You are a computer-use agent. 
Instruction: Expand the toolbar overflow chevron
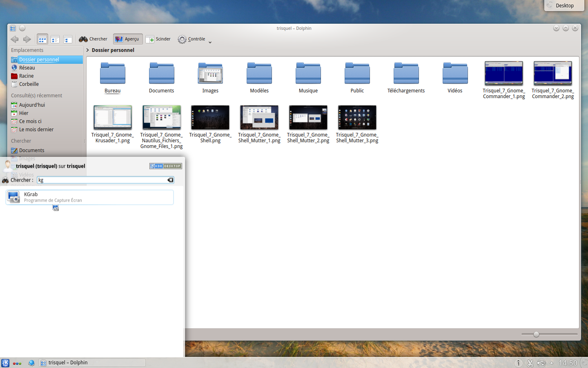[210, 42]
